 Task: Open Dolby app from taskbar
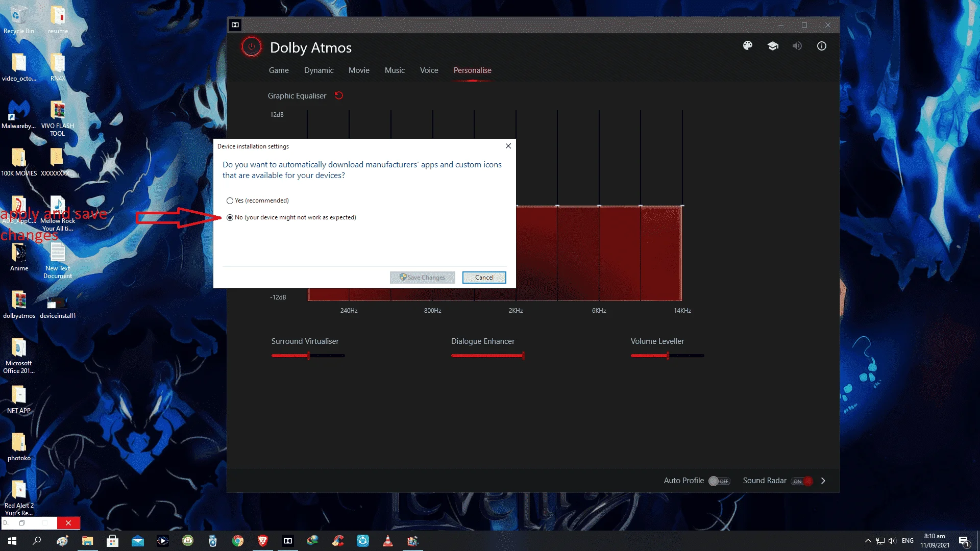point(288,541)
